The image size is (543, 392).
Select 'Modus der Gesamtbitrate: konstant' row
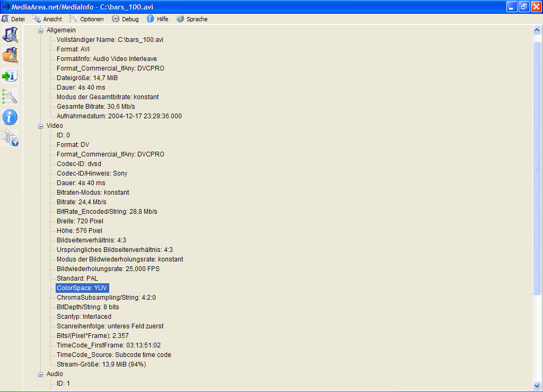point(108,97)
